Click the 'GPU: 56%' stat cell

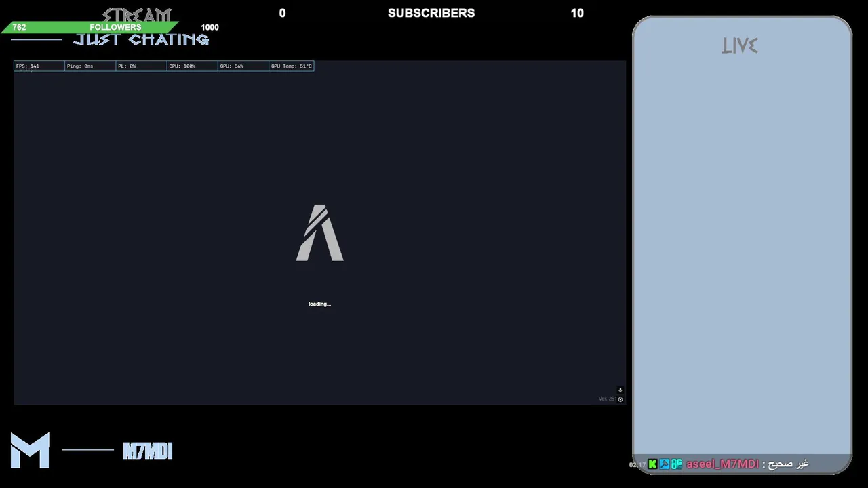[x=243, y=66]
